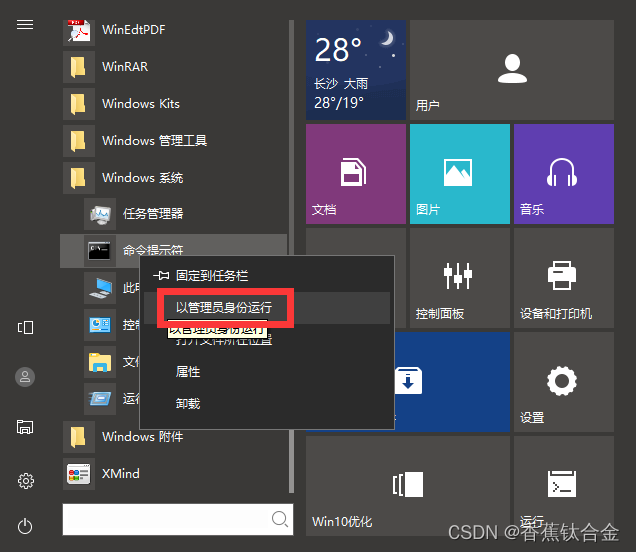The height and width of the screenshot is (552, 636).
Task: Open the 图片 tile
Action: pyautogui.click(x=460, y=174)
